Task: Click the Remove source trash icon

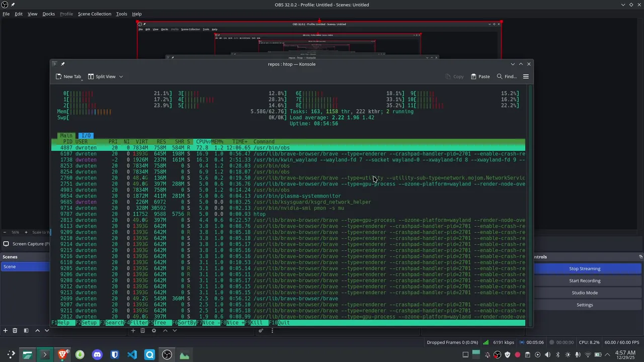Action: pos(143,330)
